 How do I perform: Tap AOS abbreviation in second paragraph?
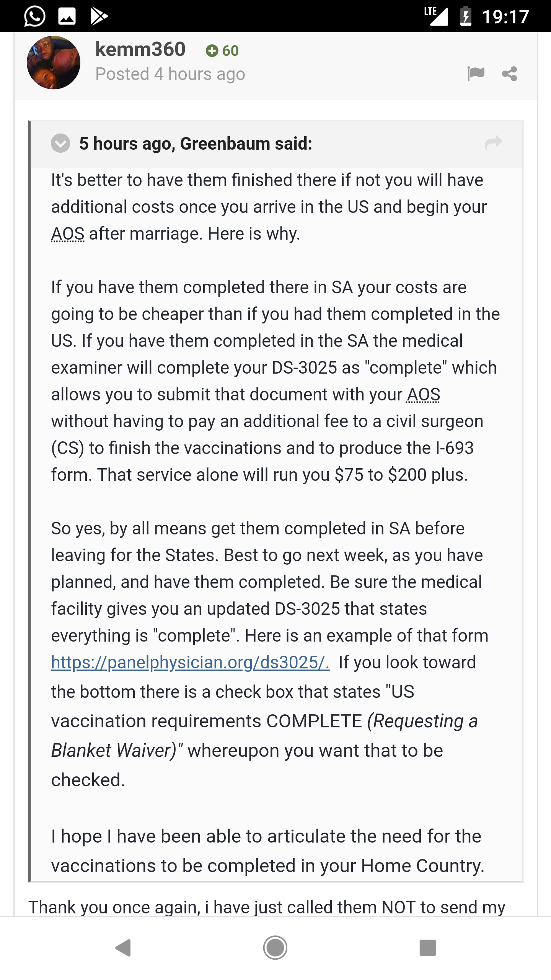point(423,394)
